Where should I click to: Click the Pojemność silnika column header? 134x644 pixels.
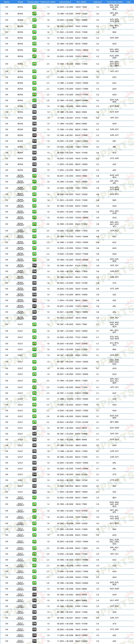pyautogui.click(x=48, y=2)
